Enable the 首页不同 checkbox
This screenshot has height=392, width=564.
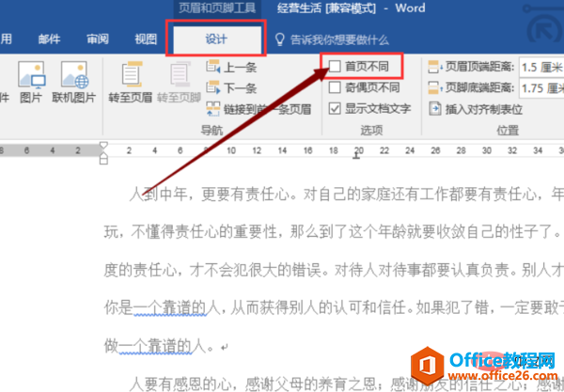335,66
